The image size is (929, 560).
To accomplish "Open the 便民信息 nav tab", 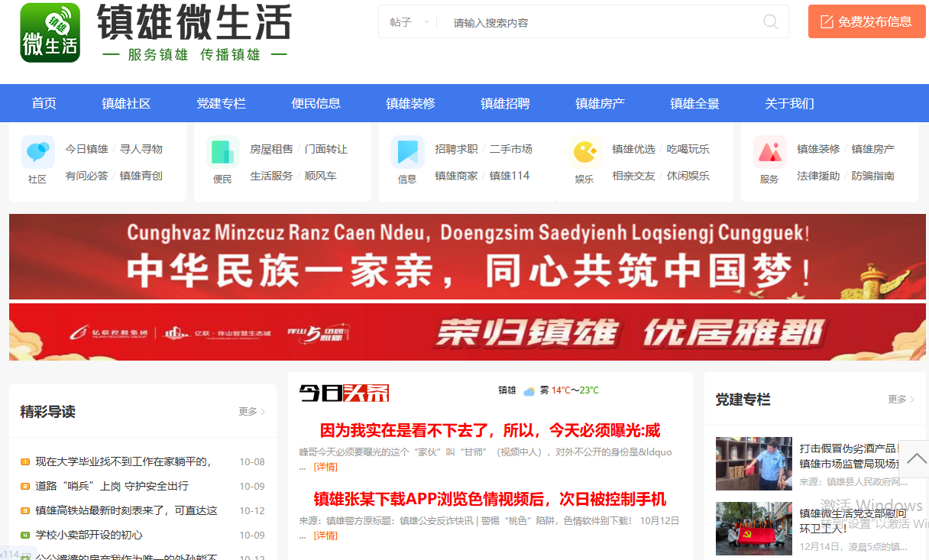I will tap(316, 103).
